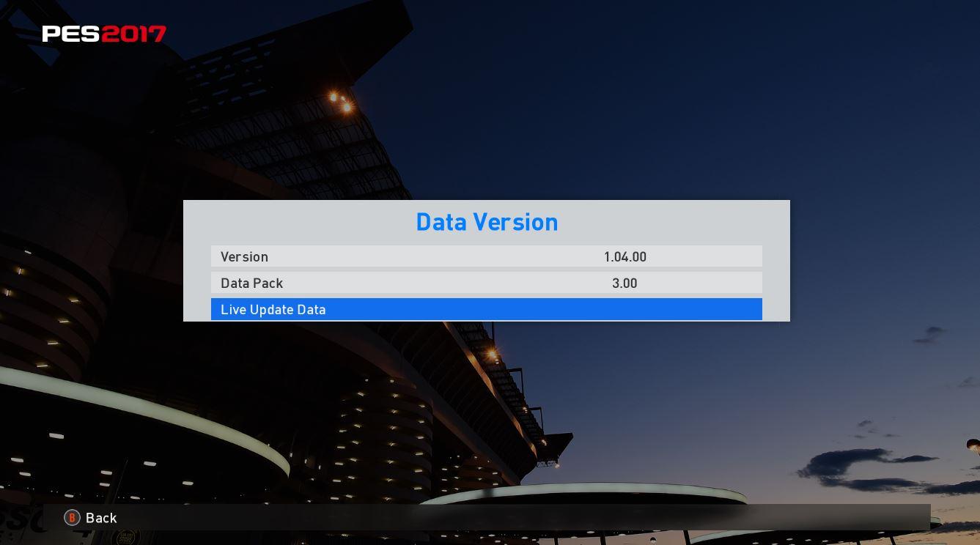Click the B button Back icon

[72, 518]
